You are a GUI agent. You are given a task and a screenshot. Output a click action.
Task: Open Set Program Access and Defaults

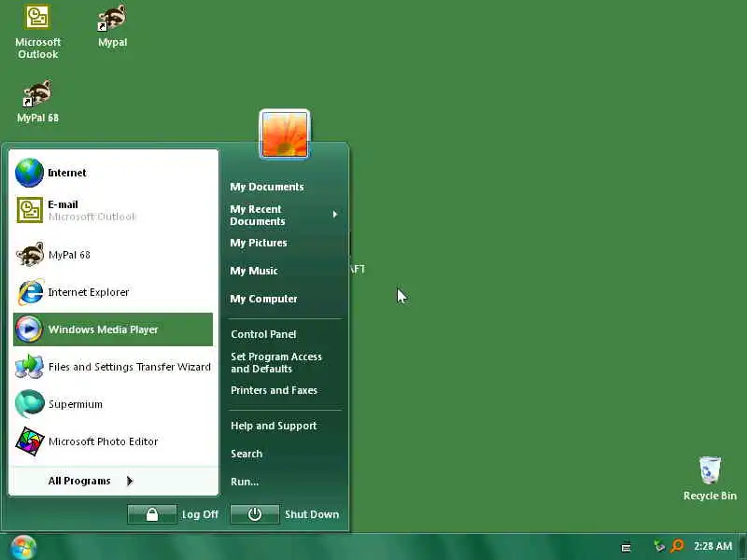click(x=276, y=362)
